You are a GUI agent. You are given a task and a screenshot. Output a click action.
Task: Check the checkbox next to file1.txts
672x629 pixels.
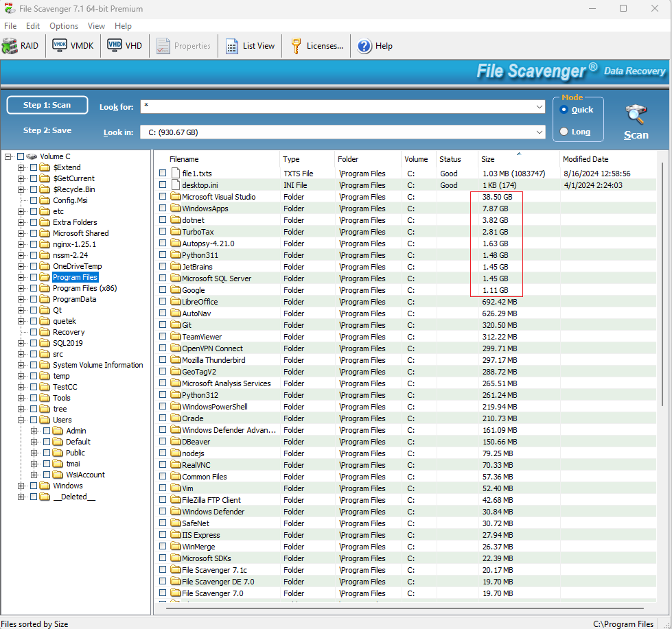pos(162,174)
